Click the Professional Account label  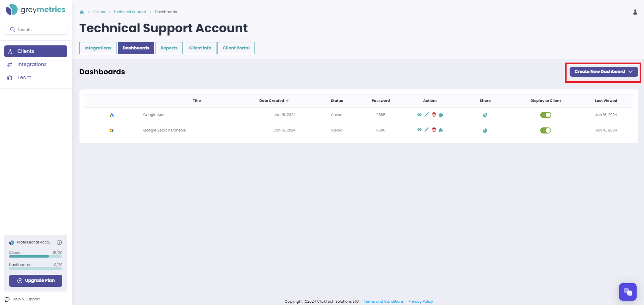[x=34, y=242]
